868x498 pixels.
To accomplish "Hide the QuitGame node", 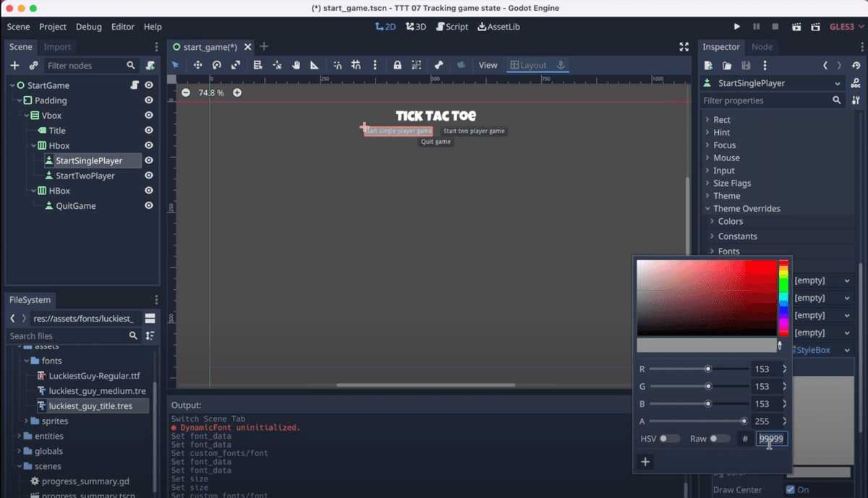I will coord(148,205).
